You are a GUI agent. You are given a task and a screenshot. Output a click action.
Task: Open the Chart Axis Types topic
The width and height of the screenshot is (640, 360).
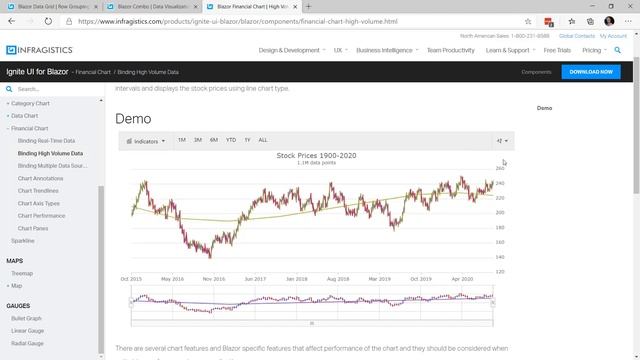coord(38,203)
